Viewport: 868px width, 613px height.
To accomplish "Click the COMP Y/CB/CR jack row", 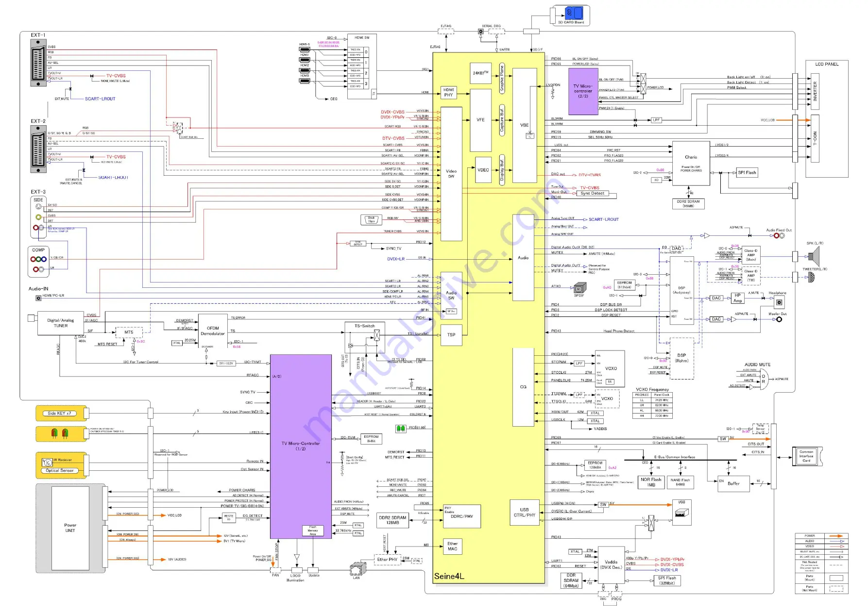I will [x=39, y=259].
